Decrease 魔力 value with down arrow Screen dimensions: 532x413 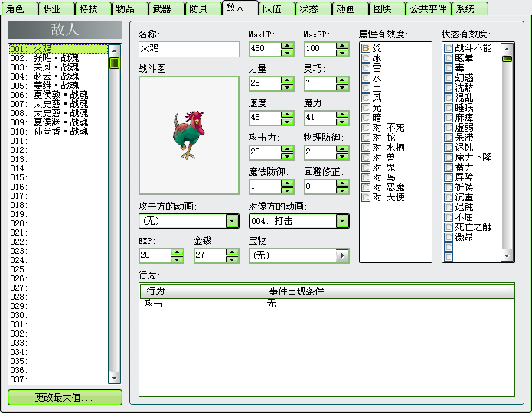click(x=342, y=122)
